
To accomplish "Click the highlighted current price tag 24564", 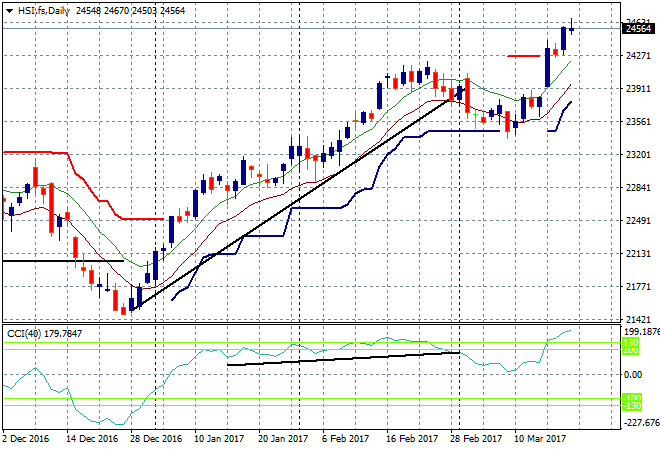I will pos(638,29).
